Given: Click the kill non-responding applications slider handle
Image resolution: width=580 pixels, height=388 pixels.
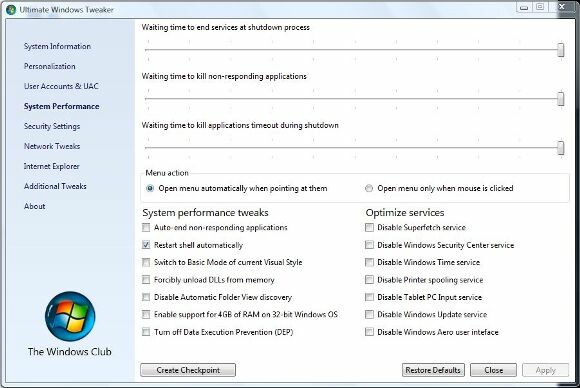Looking at the screenshot, I should (561, 99).
